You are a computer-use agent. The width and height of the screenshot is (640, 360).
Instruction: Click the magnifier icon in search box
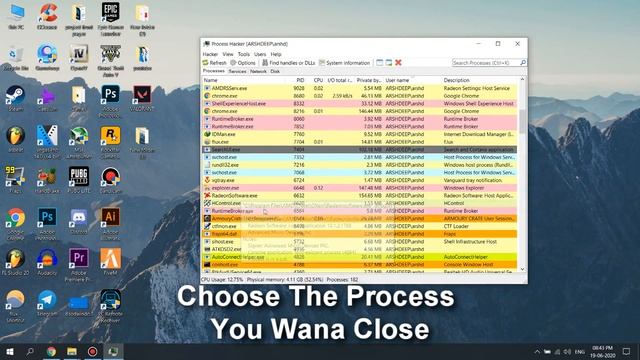[x=523, y=62]
